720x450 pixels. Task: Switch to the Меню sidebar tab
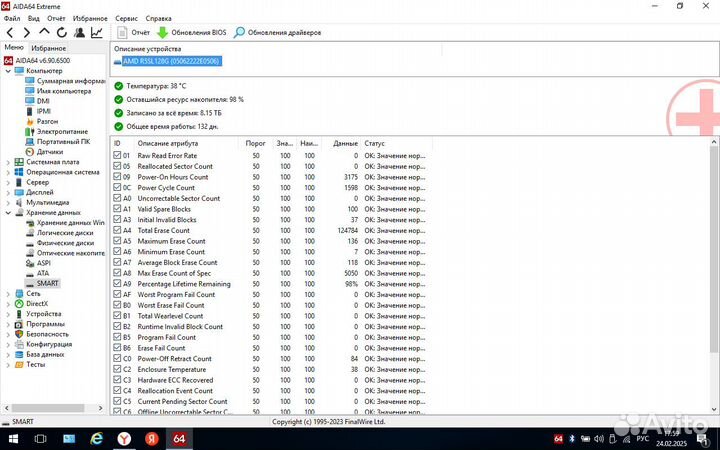tap(14, 47)
